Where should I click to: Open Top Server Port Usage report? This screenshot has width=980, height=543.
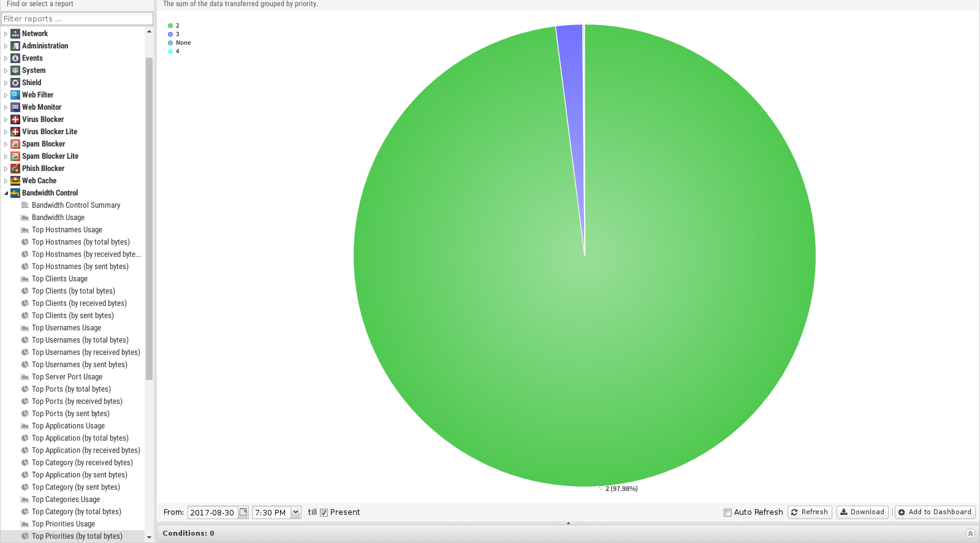pyautogui.click(x=67, y=377)
